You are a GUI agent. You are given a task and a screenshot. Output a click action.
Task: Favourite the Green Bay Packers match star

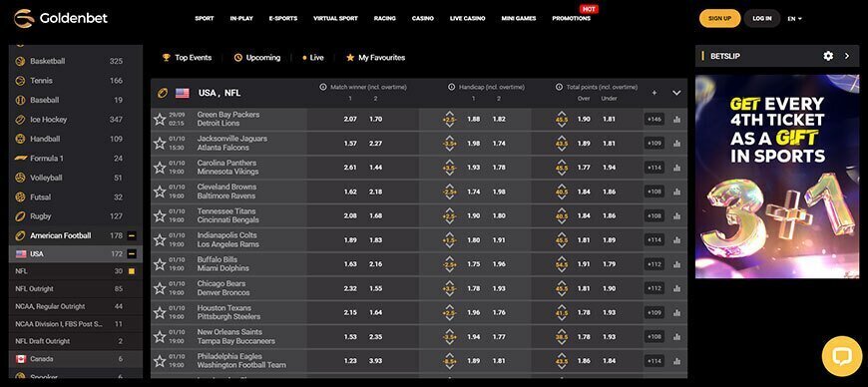160,119
